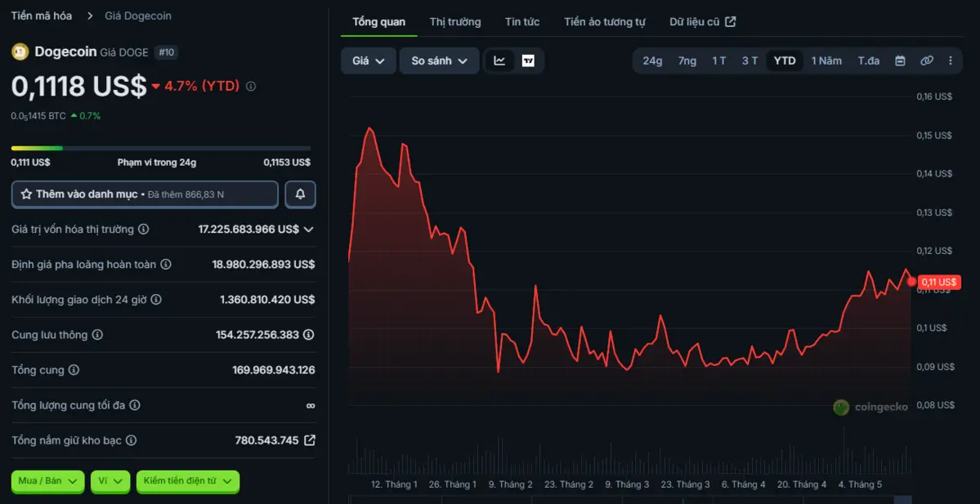The width and height of the screenshot is (980, 504).
Task: Click 169.969.943.126 total supply value
Action: point(274,370)
